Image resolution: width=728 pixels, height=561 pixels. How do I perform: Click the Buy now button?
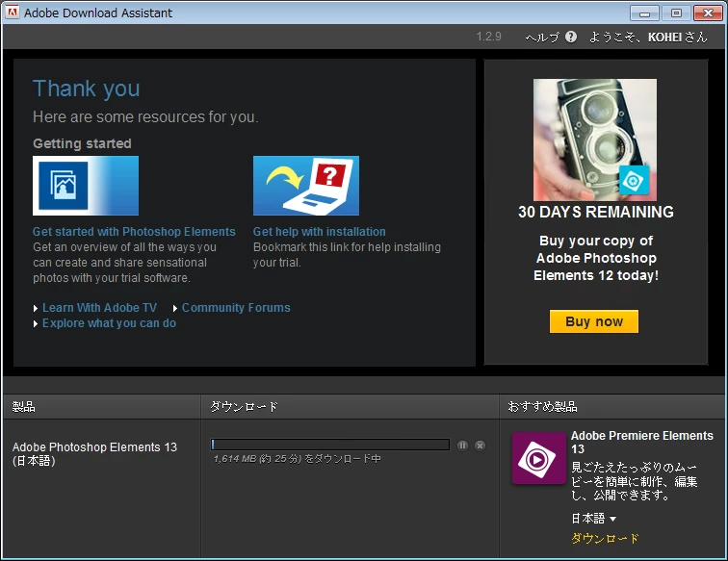[594, 321]
